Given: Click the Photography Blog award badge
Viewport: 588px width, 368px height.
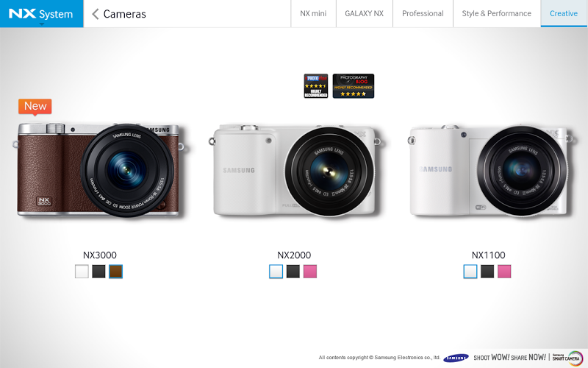Looking at the screenshot, I should pos(354,86).
